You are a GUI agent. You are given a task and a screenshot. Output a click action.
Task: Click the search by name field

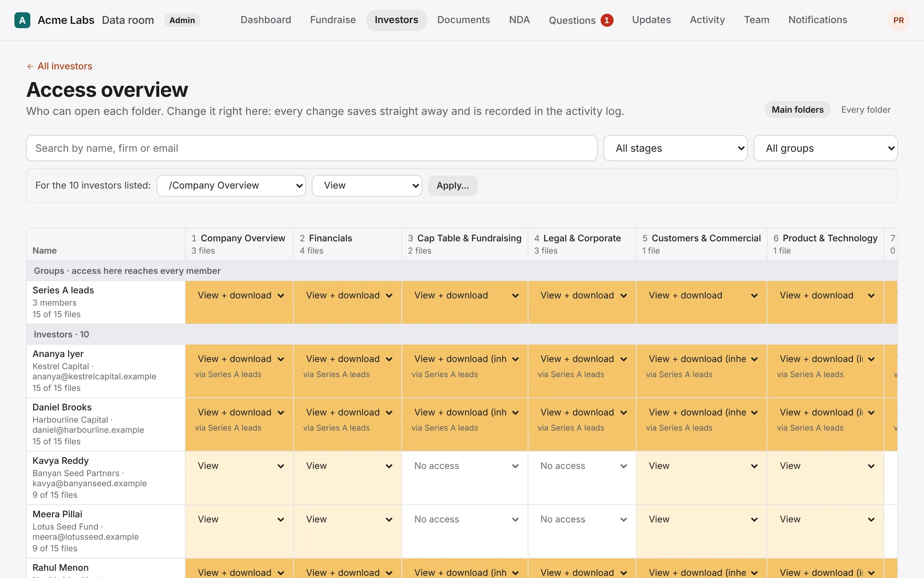tap(311, 148)
